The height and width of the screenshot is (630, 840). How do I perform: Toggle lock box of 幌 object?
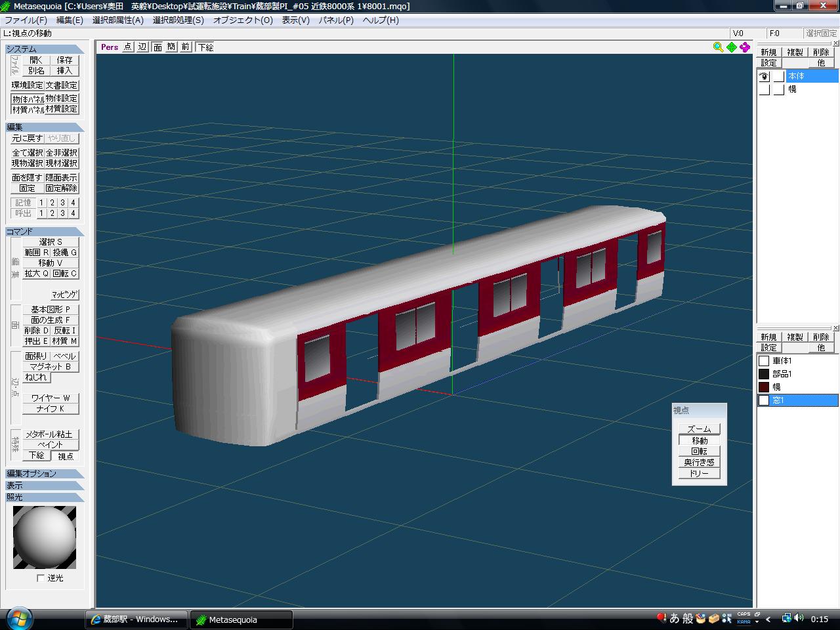click(778, 89)
